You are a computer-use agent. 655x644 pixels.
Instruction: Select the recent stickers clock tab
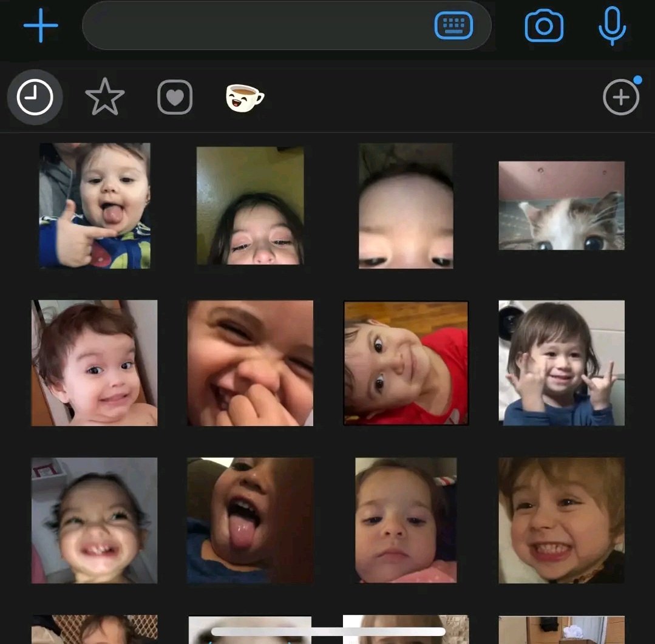pyautogui.click(x=35, y=97)
